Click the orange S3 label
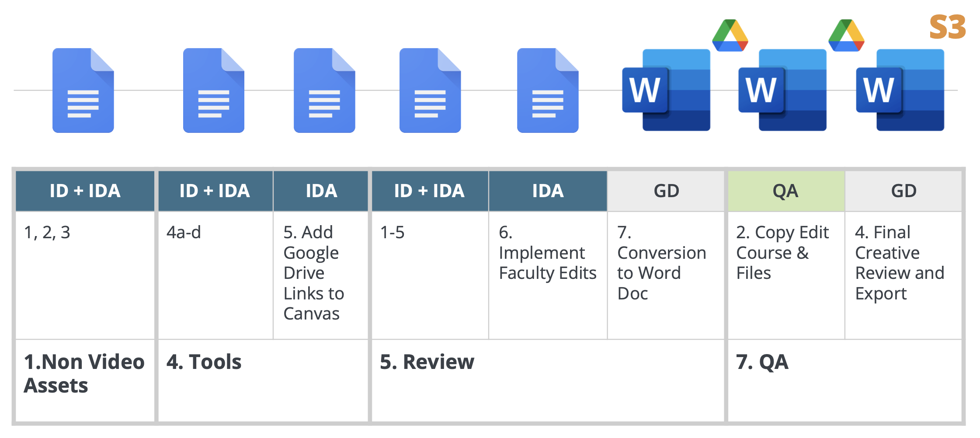Viewport: 980px width, 438px height. pyautogui.click(x=947, y=27)
